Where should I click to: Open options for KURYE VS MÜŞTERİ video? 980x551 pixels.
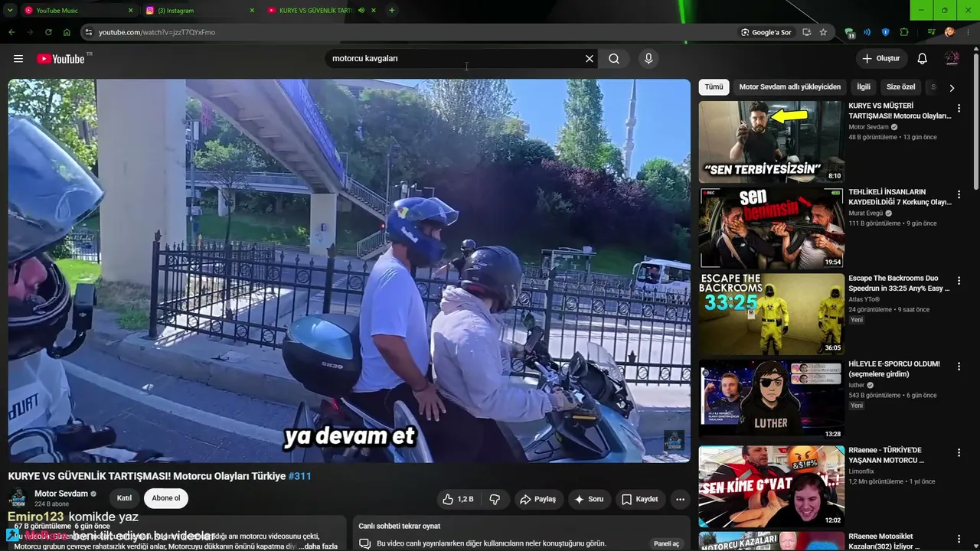tap(959, 109)
